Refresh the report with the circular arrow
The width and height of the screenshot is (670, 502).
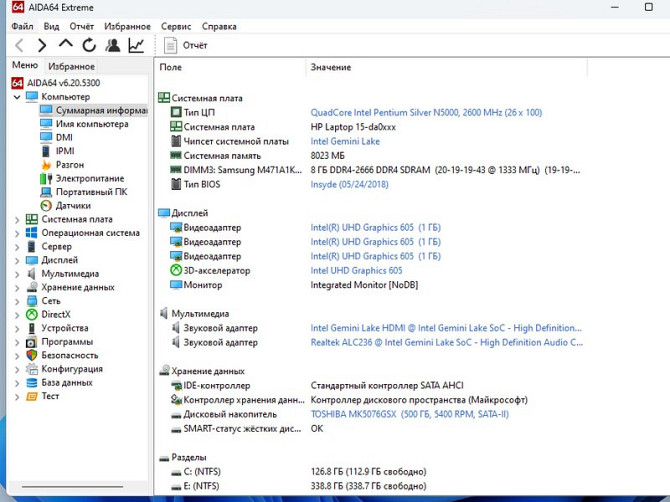tap(89, 45)
